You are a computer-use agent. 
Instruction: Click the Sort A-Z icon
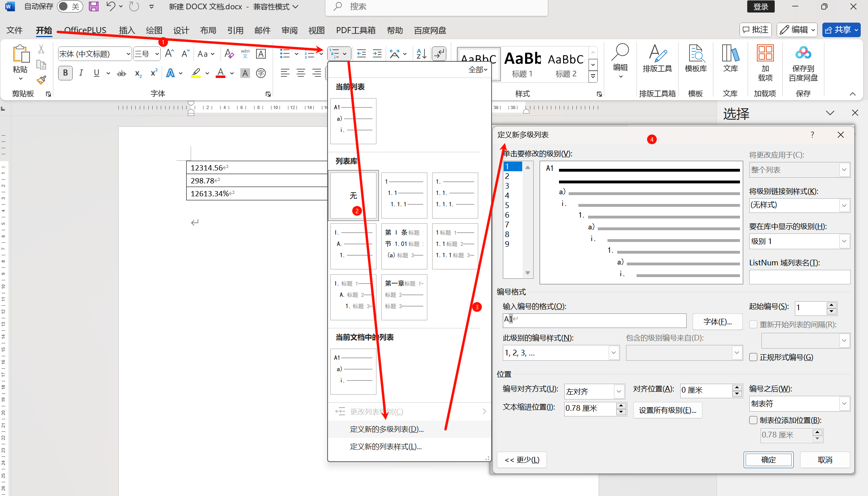[x=421, y=54]
